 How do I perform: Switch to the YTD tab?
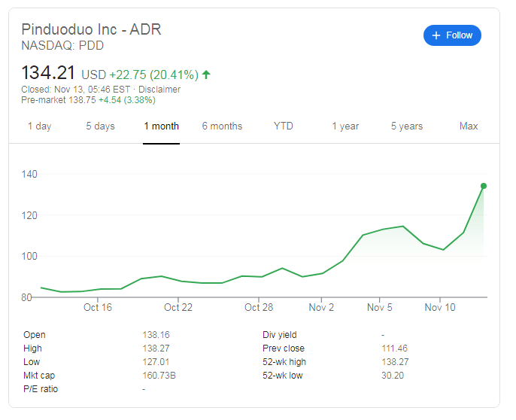[284, 126]
